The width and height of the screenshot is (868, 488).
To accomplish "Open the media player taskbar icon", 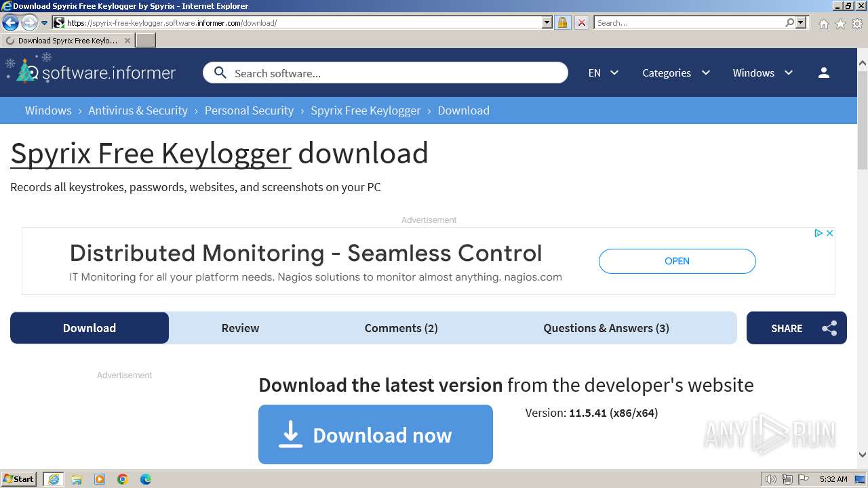I will 100,479.
